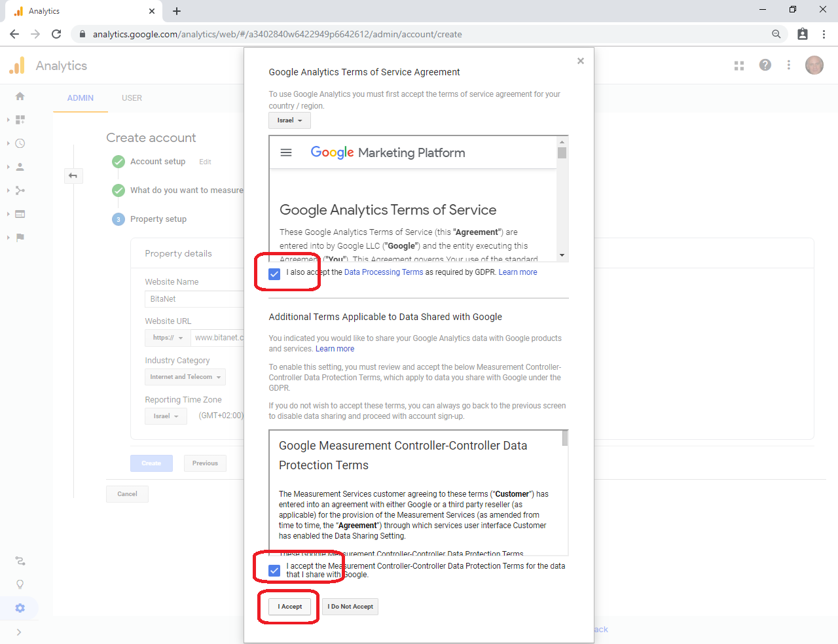Viewport: 838px width, 644px height.
Task: Toggle Measurement Controller-Controller terms checkbox
Action: pos(274,570)
